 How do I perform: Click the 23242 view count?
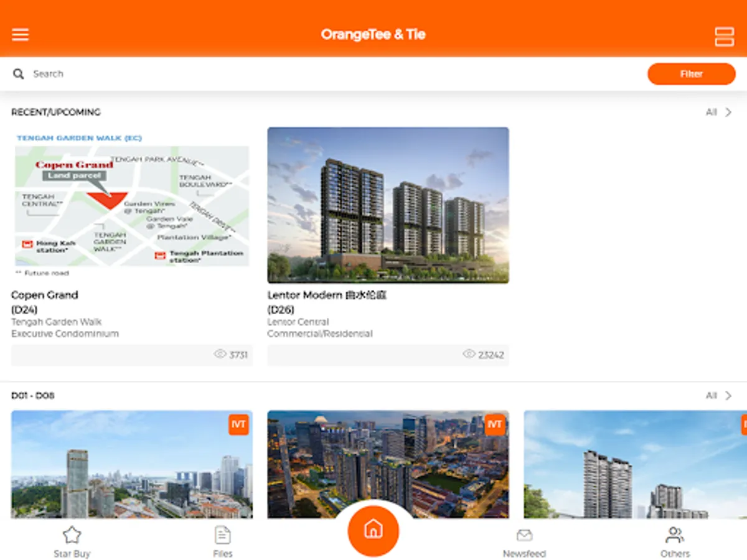(x=491, y=355)
